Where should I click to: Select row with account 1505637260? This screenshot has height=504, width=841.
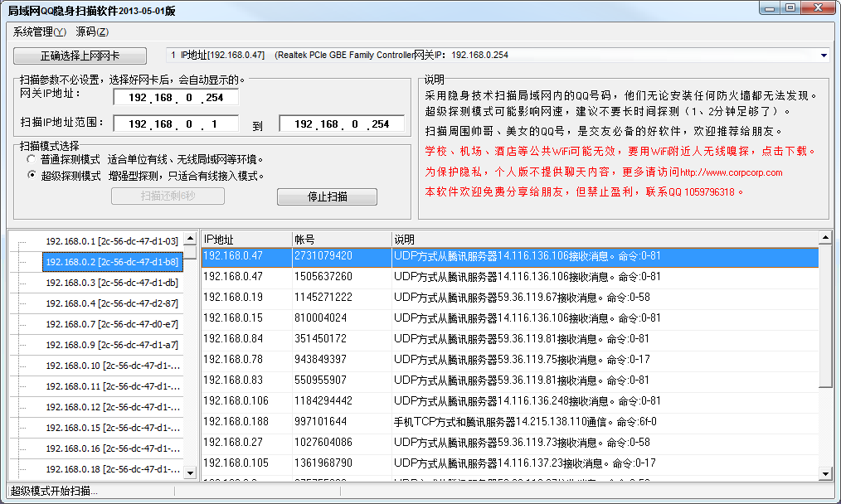pos(510,277)
